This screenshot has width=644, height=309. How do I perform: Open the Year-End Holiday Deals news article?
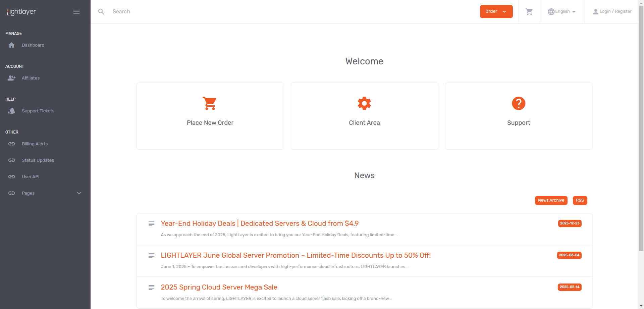click(259, 223)
